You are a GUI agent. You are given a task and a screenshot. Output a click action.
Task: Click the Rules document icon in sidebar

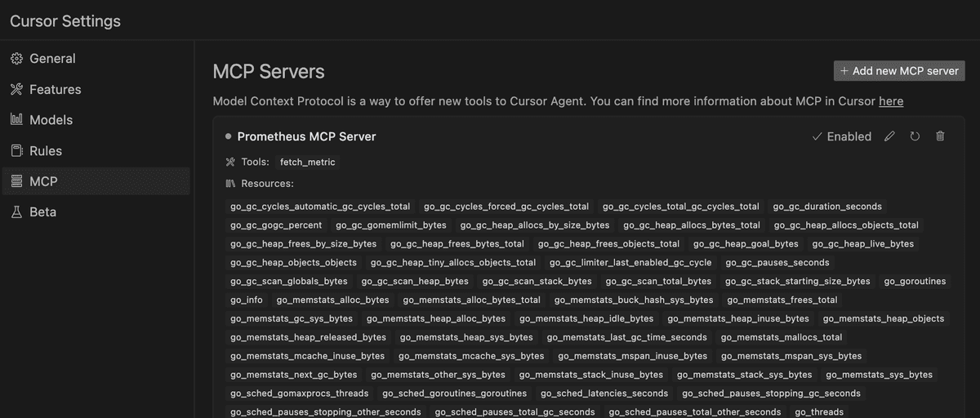click(x=16, y=151)
